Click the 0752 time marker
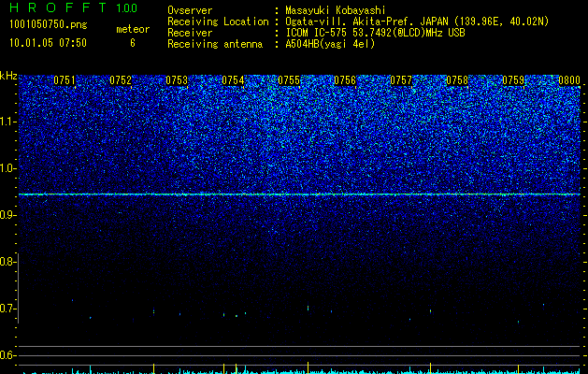Image resolution: width=588 pixels, height=374 pixels. point(121,80)
